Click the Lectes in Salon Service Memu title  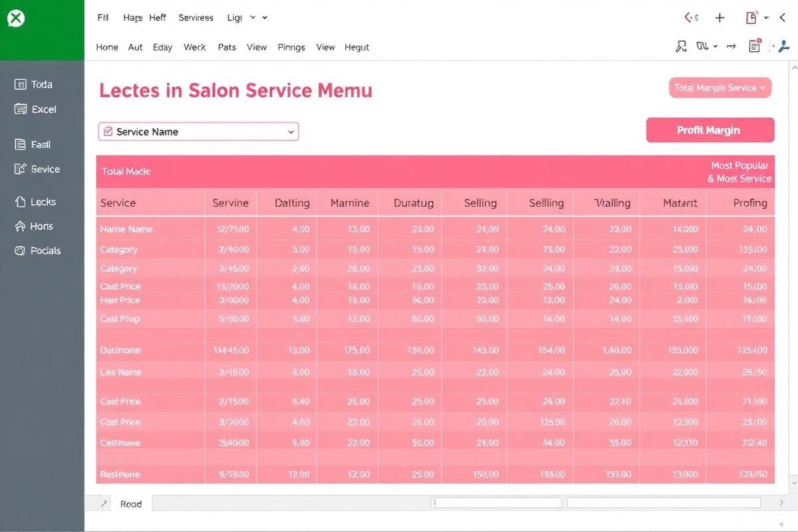tap(235, 90)
